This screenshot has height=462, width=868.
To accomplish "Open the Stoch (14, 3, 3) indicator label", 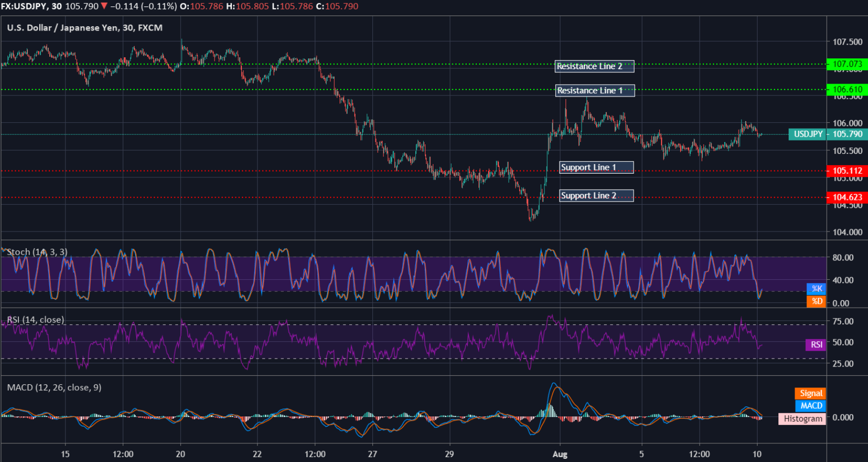I will [37, 252].
